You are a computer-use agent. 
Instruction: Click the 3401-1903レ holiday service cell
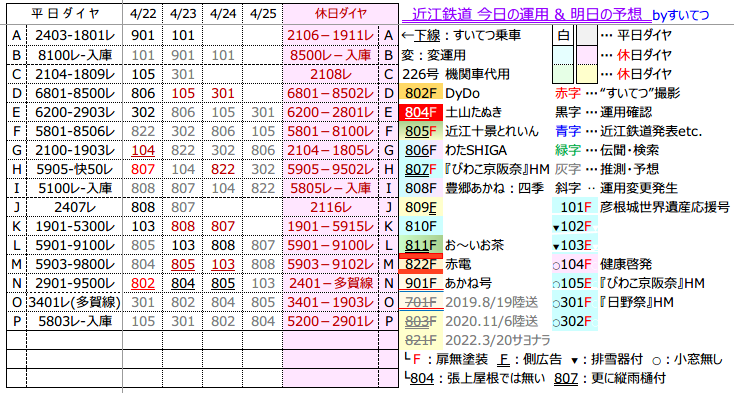(x=330, y=303)
